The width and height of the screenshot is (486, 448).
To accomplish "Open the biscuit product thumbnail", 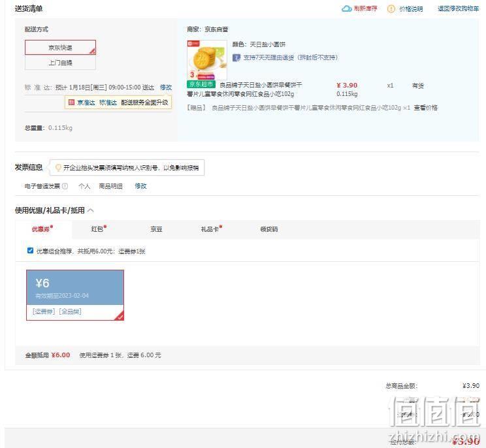I will tap(207, 60).
